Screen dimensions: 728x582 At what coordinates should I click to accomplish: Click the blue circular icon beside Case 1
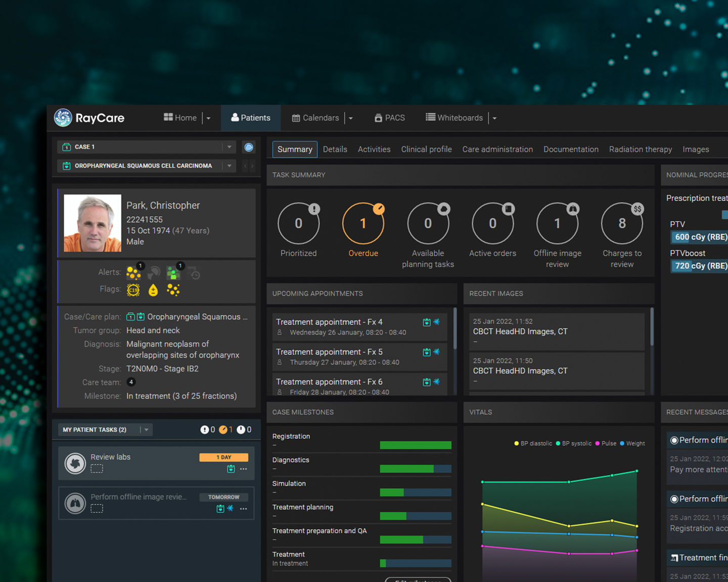pyautogui.click(x=249, y=147)
